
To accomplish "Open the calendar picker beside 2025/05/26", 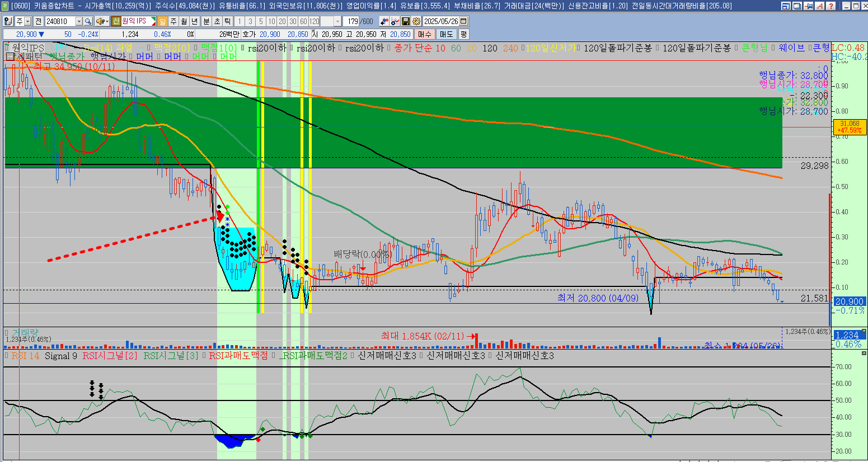I will tap(464, 21).
